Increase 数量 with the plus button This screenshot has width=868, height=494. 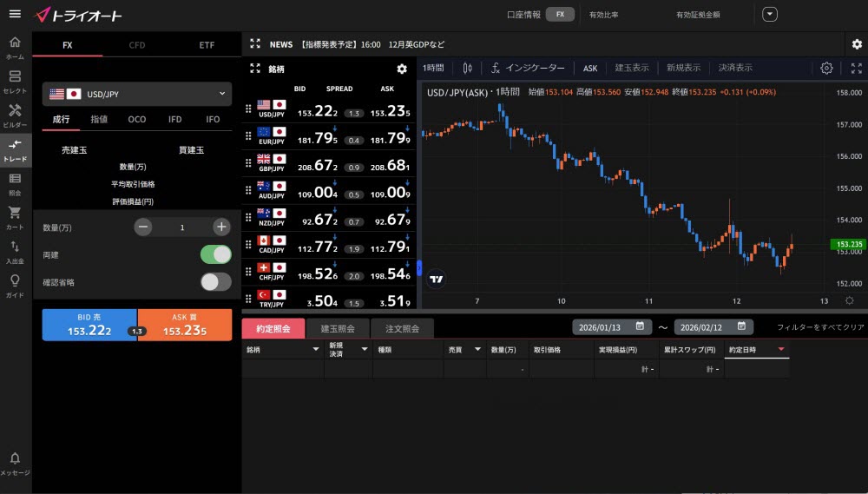(x=221, y=227)
